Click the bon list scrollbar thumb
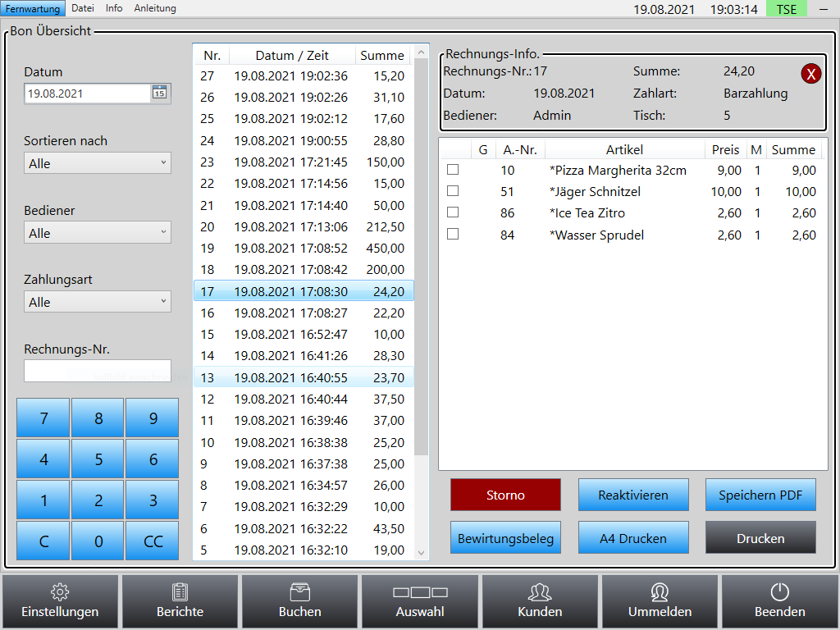Viewport: 840px width, 630px height. 421,257
